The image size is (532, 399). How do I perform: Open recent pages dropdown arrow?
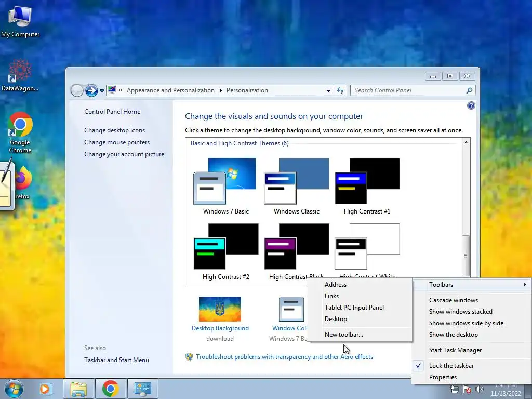pos(102,91)
